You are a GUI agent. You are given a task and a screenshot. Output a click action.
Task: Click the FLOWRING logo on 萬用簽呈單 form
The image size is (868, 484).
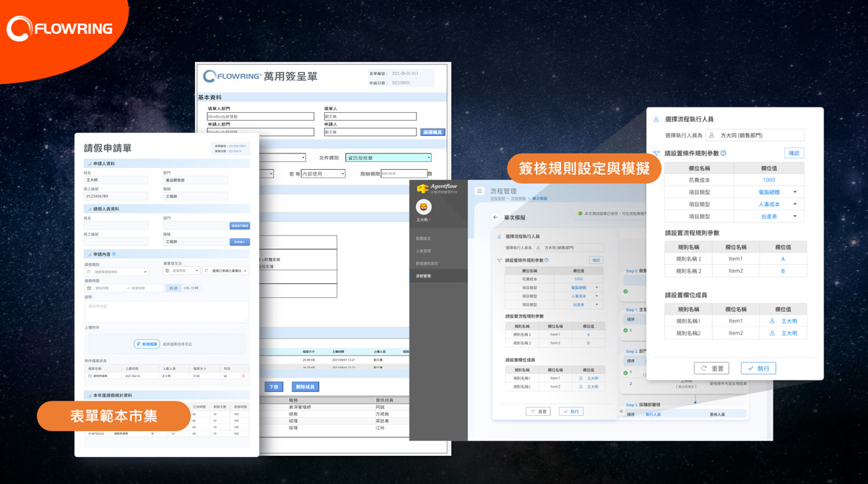[x=233, y=77]
